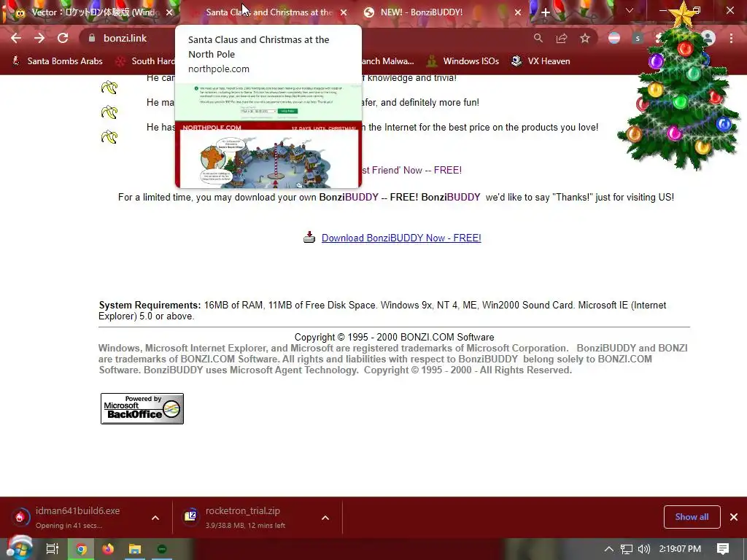Open a new browser tab
Viewport: 747px width, 560px height.
(x=546, y=12)
